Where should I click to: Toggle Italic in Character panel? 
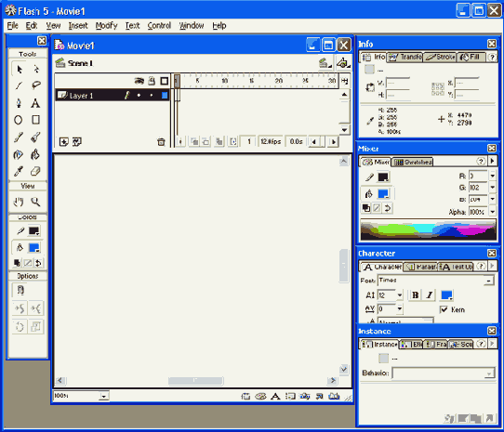coord(430,295)
